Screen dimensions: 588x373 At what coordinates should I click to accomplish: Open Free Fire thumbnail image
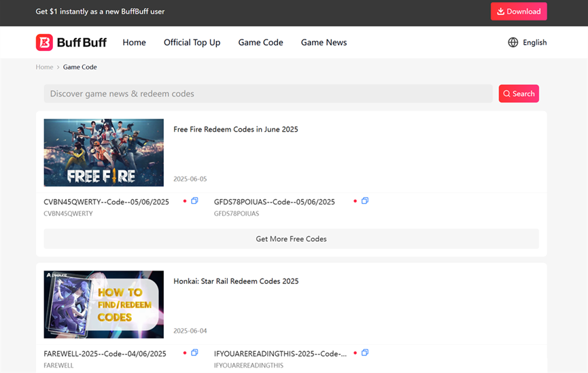coord(104,153)
